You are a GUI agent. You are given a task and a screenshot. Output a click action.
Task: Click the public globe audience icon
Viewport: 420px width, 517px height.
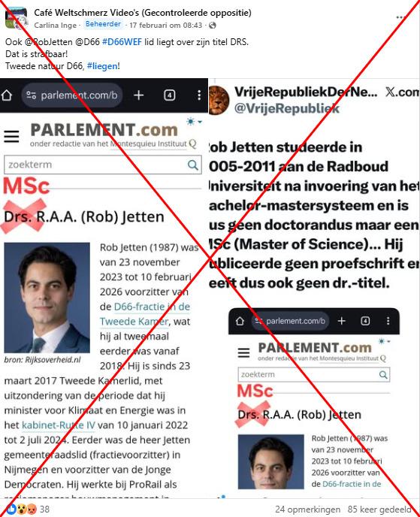tap(213, 26)
